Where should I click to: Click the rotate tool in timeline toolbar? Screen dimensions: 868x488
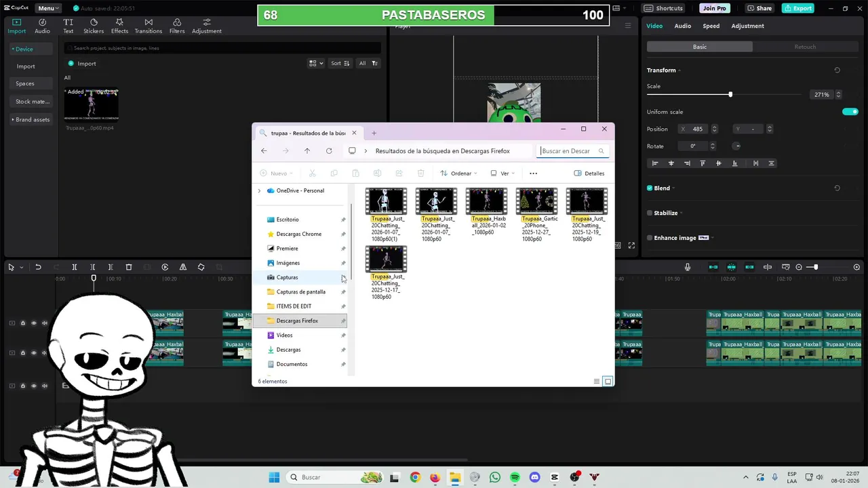click(201, 267)
